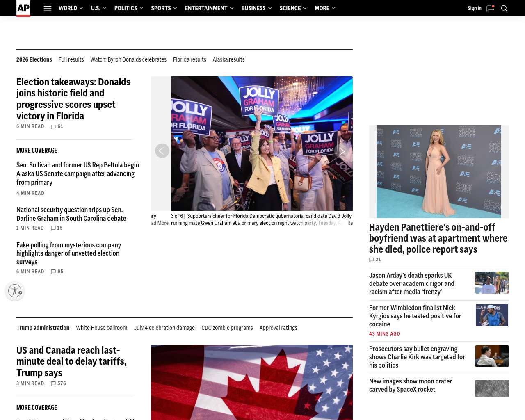The image size is (525, 420).
Task: Read Election takeaways Donalds headline
Action: 74,99
